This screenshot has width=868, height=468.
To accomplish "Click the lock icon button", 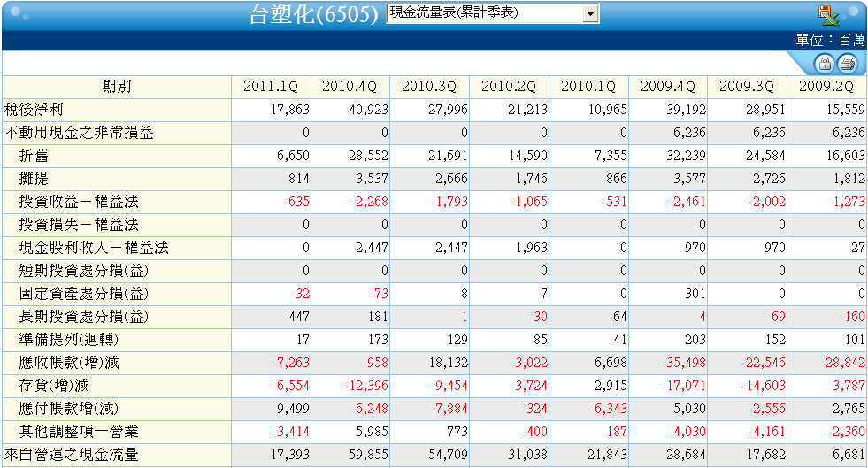I will (x=825, y=64).
